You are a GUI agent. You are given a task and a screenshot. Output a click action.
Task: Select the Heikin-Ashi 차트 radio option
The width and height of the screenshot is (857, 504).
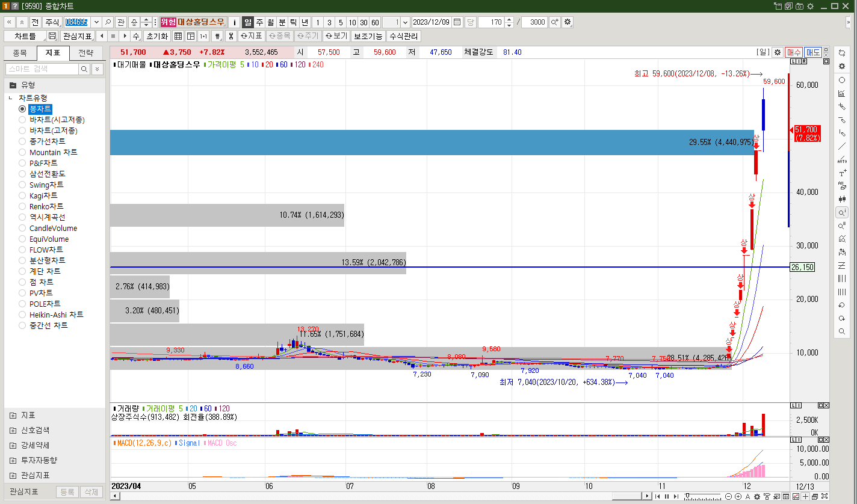coord(22,315)
